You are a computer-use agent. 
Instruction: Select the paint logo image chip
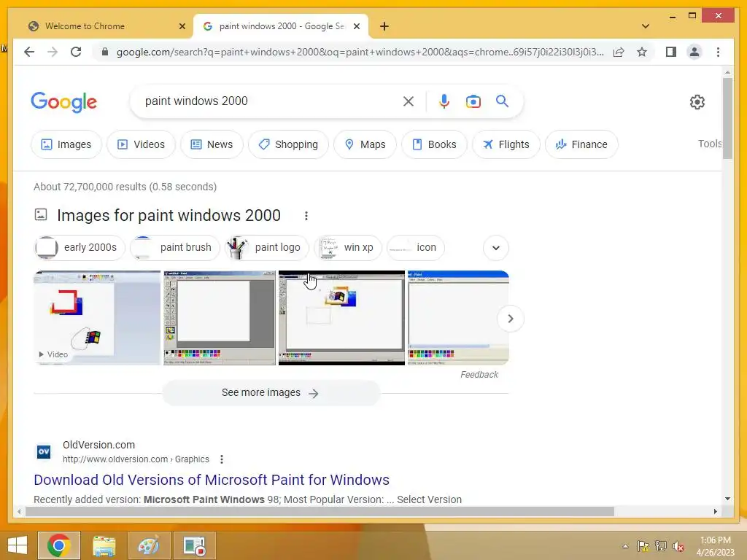[267, 248]
